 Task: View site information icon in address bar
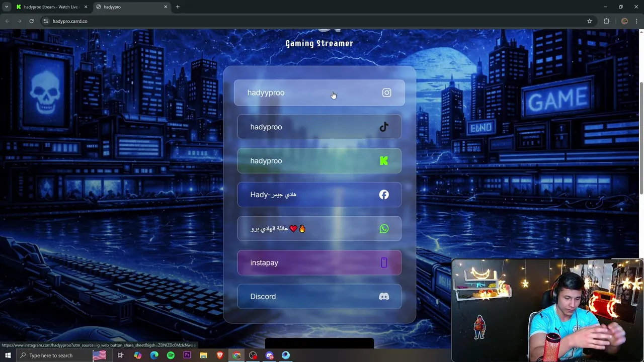(46, 21)
